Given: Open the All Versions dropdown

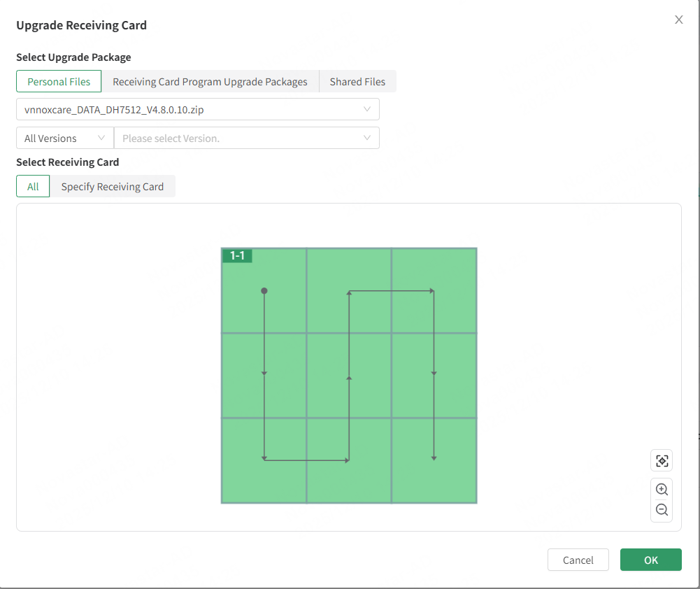Looking at the screenshot, I should (64, 139).
